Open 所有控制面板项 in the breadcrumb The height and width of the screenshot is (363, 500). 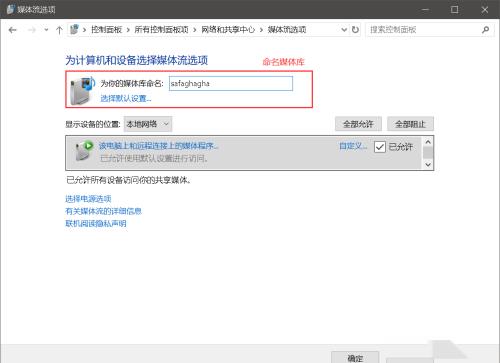[x=161, y=30]
